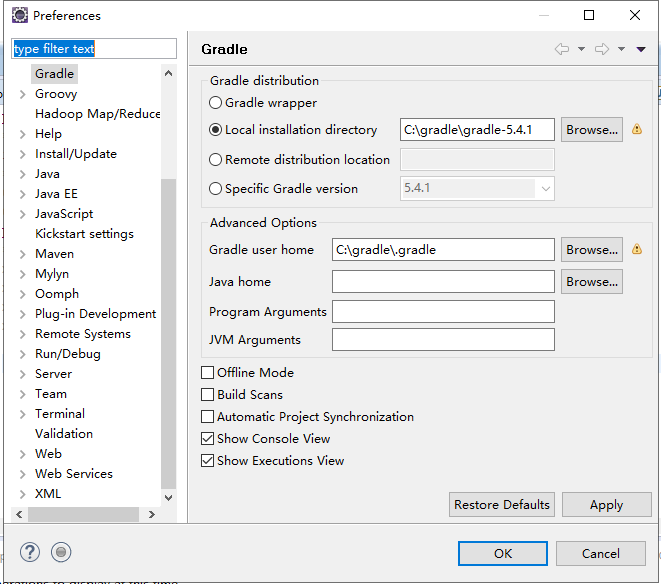The height and width of the screenshot is (584, 661).
Task: Select Validation in the preferences tree
Action: (x=64, y=433)
